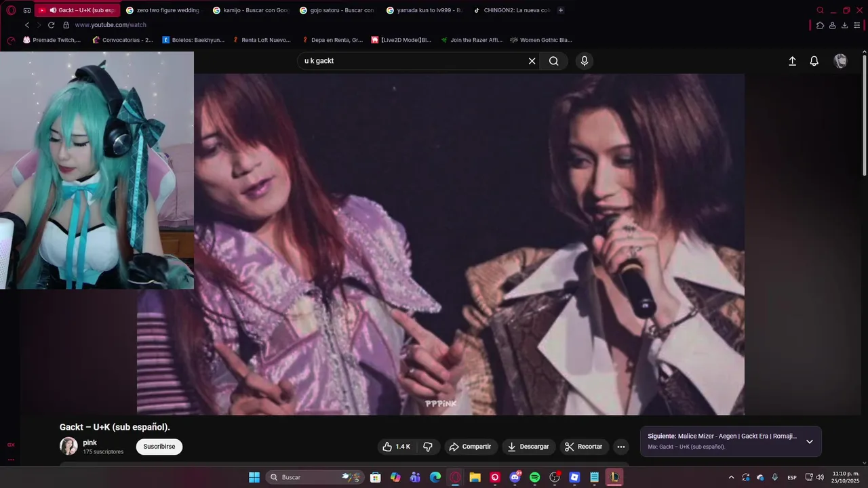The height and width of the screenshot is (488, 868).
Task: Switch to yamada kun to lv999 tab
Action: point(424,10)
